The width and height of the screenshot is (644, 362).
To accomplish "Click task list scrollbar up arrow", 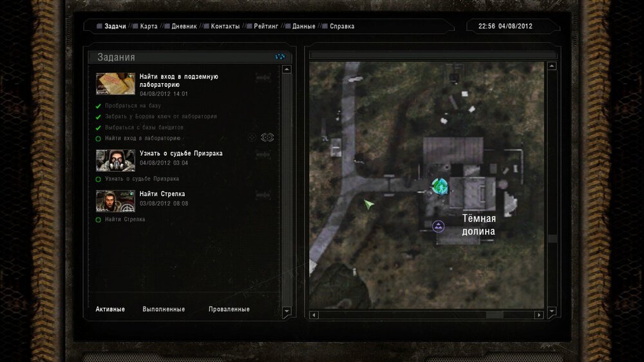I will (287, 69).
